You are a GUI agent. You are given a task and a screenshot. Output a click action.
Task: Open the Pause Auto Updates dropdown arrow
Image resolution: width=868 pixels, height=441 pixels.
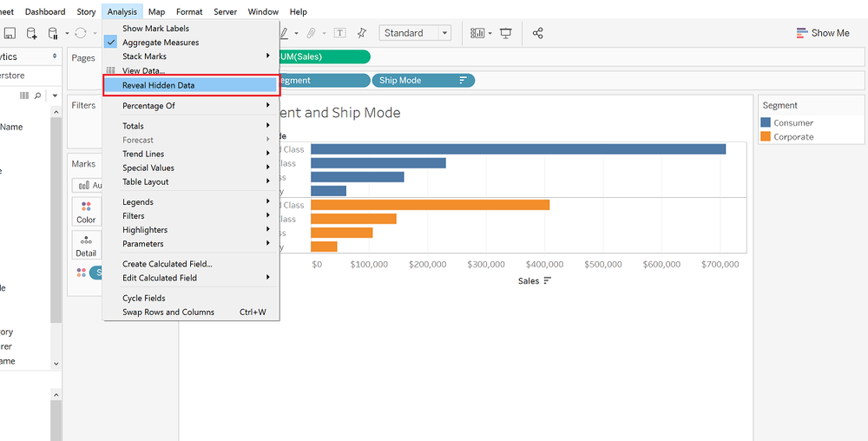(67, 33)
